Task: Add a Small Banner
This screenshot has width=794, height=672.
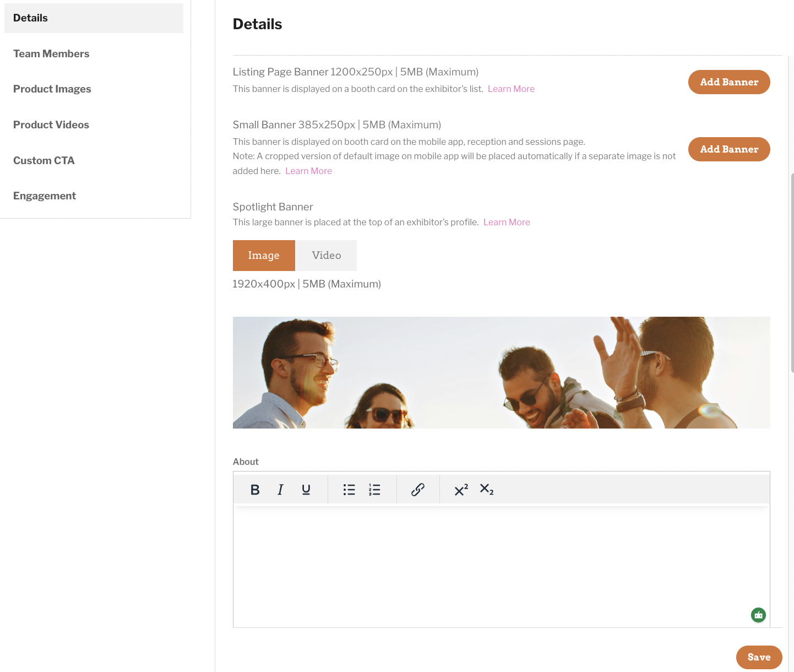Action: tap(729, 149)
